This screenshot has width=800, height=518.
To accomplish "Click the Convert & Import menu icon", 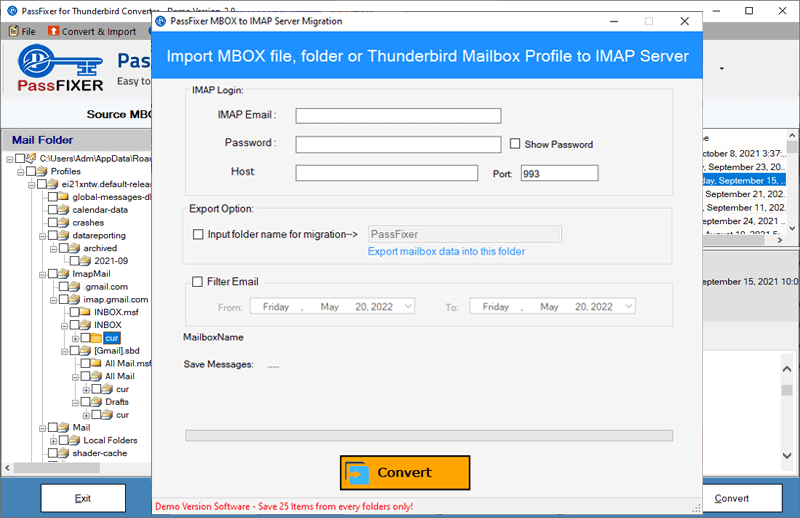I will [54, 31].
